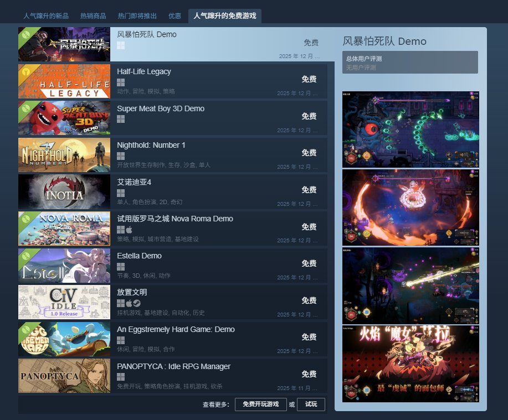
Task: Open the Super Meat Boy 3D capsule image
Action: click(x=64, y=118)
